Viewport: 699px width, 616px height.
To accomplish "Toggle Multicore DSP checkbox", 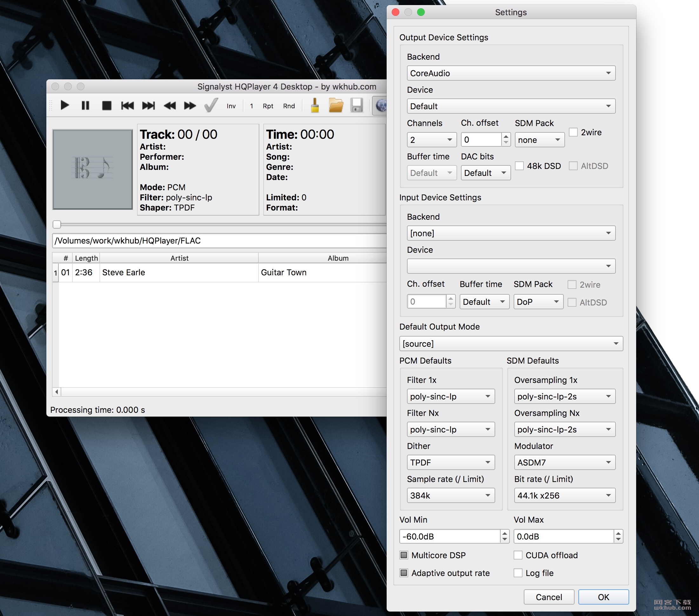I will click(403, 555).
